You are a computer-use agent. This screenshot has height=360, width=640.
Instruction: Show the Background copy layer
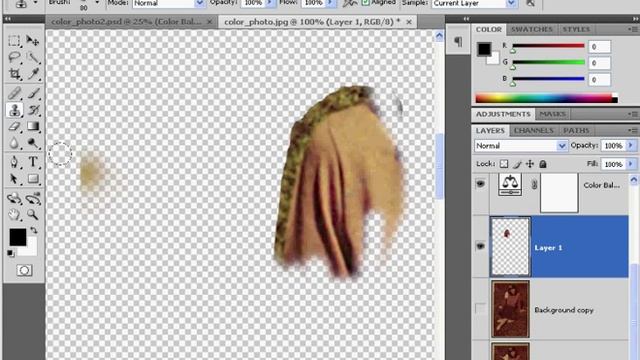(x=480, y=309)
